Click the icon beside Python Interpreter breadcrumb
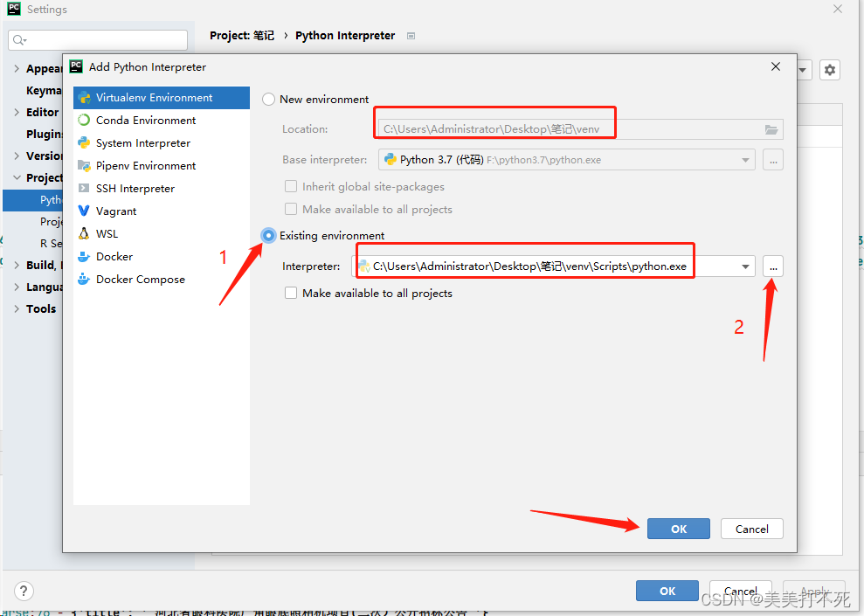 [x=411, y=36]
